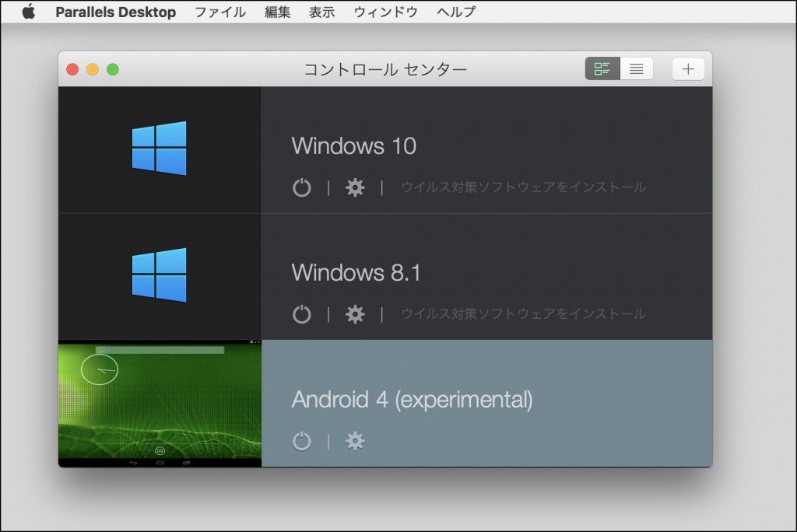
Task: Click the Android 4 (experimental) name label
Action: 413,400
